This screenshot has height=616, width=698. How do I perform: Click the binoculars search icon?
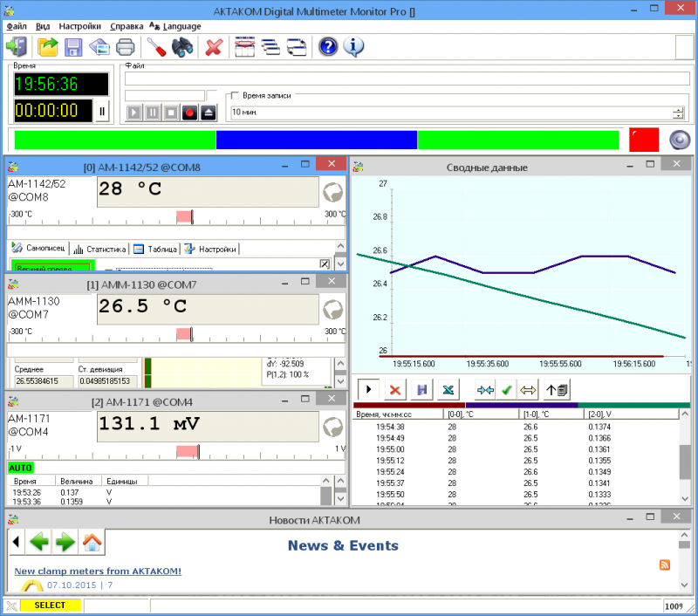coord(182,47)
